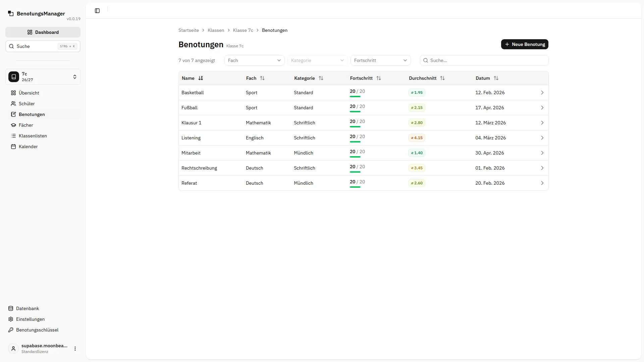Open Basketball row chevron arrow
Viewport: 644px width, 362px height.
tap(542, 93)
